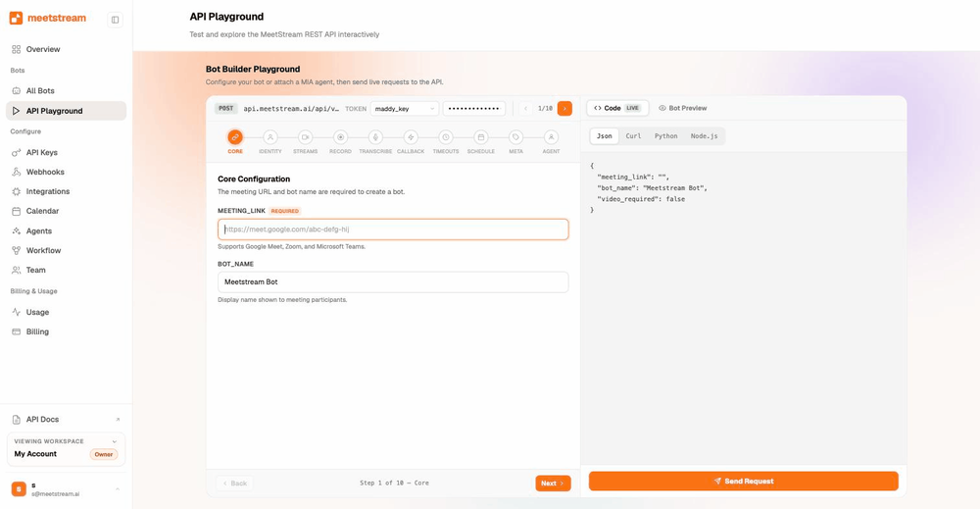The height and width of the screenshot is (509, 980).
Task: Expand the Viewing Workspace selector
Action: 114,441
